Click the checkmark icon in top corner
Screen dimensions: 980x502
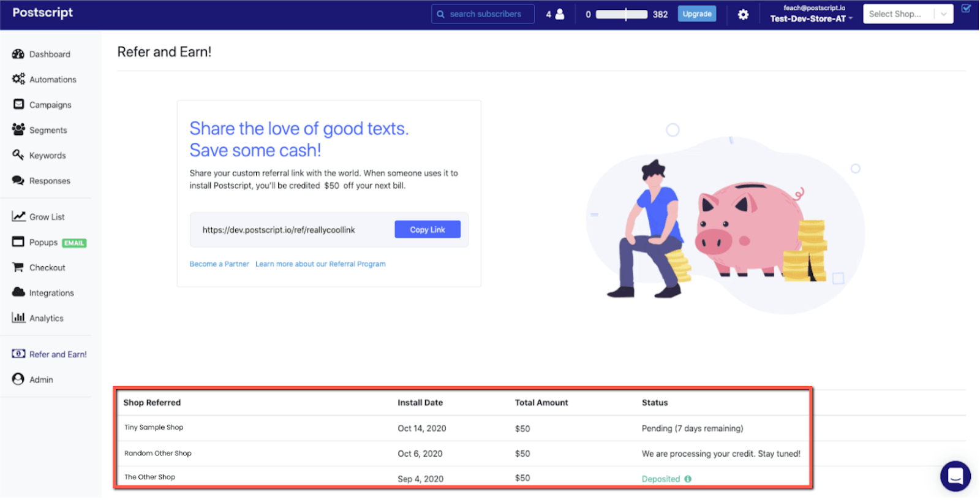coord(966,9)
